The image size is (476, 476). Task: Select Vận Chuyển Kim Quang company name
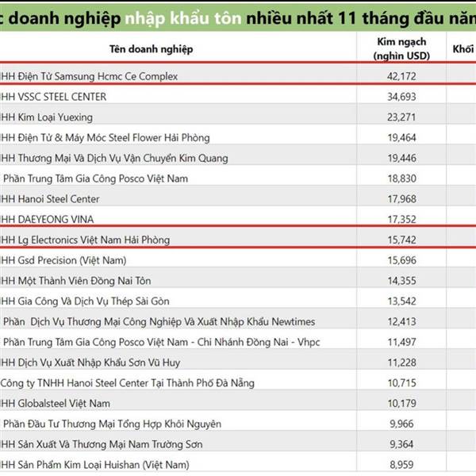pos(113,158)
